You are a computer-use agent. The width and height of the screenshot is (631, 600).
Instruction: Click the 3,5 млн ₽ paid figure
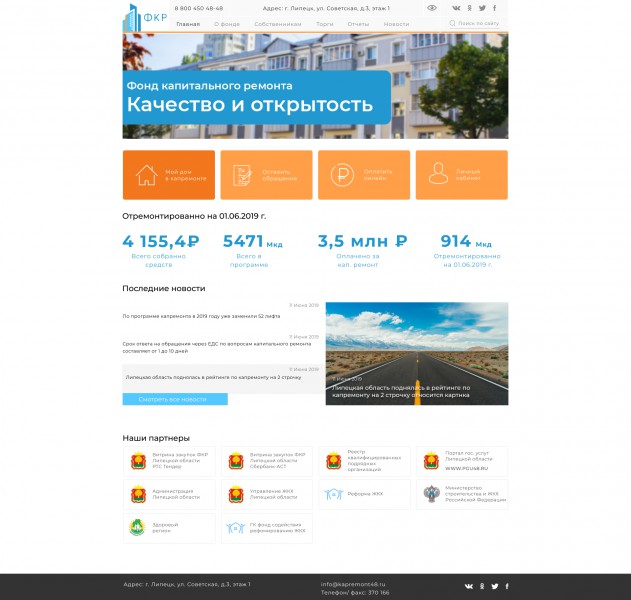pyautogui.click(x=362, y=241)
